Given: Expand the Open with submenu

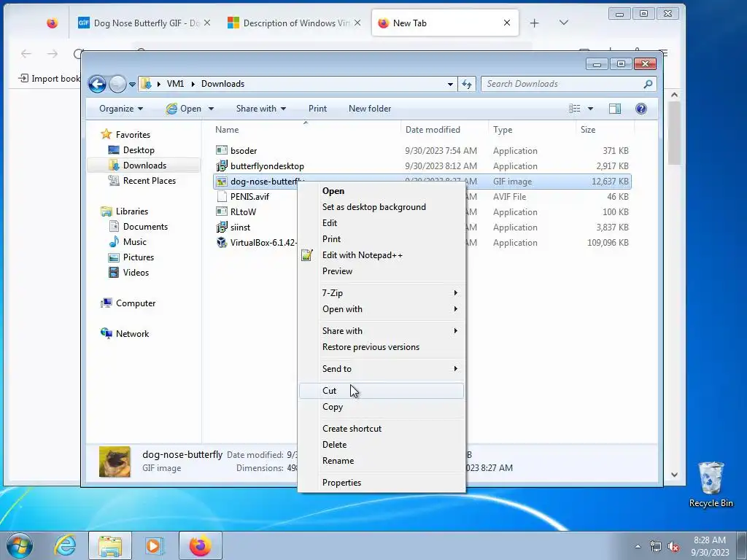Looking at the screenshot, I should [381, 309].
